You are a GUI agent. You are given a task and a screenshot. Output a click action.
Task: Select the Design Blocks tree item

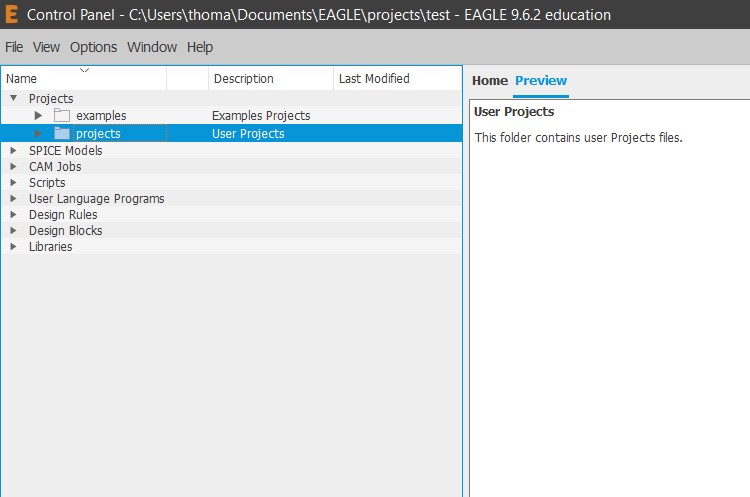pyautogui.click(x=65, y=231)
